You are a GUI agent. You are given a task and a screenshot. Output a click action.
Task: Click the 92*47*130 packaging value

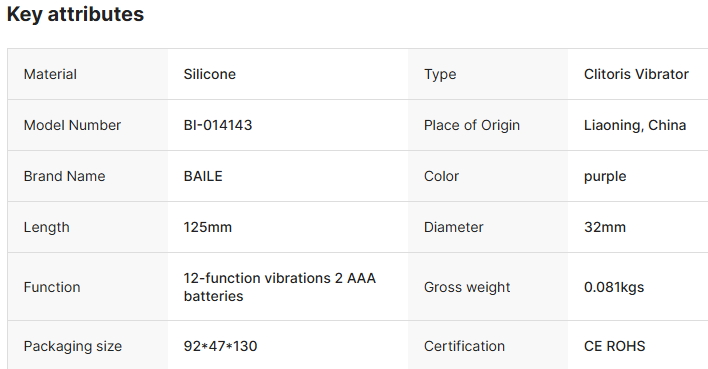220,346
